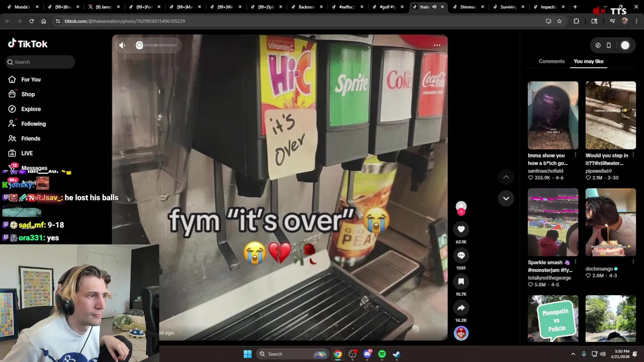Select the You may like tab

(x=588, y=61)
